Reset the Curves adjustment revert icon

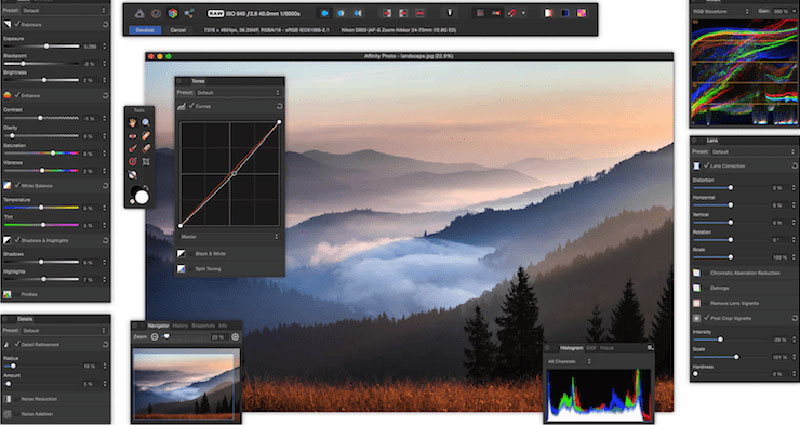click(x=279, y=106)
